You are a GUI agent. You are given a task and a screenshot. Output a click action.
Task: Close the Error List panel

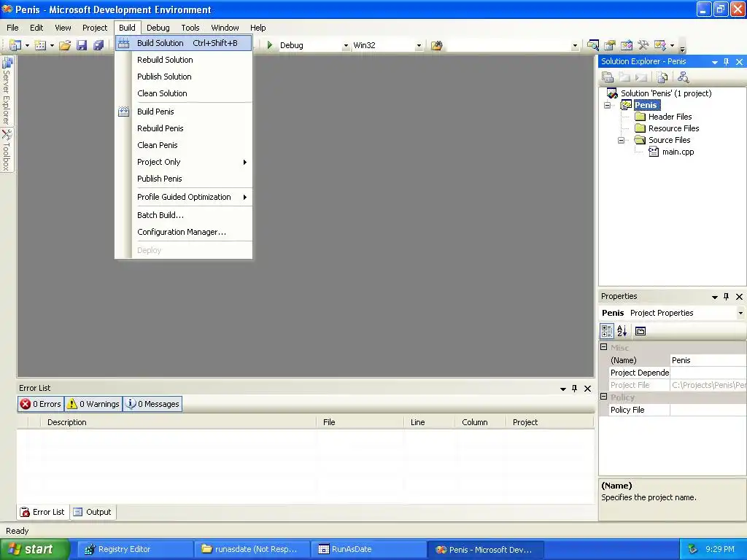point(588,389)
